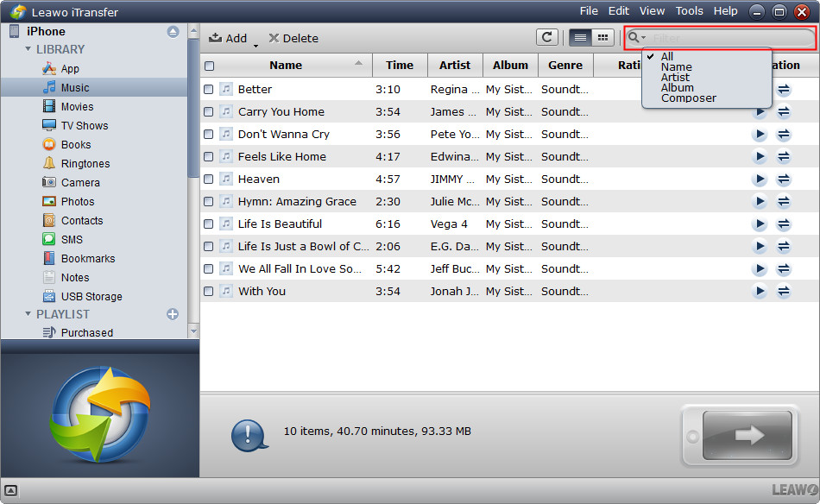Screen dimensions: 820x504
Task: Toggle bottom-left panel show icon
Action: pyautogui.click(x=11, y=490)
